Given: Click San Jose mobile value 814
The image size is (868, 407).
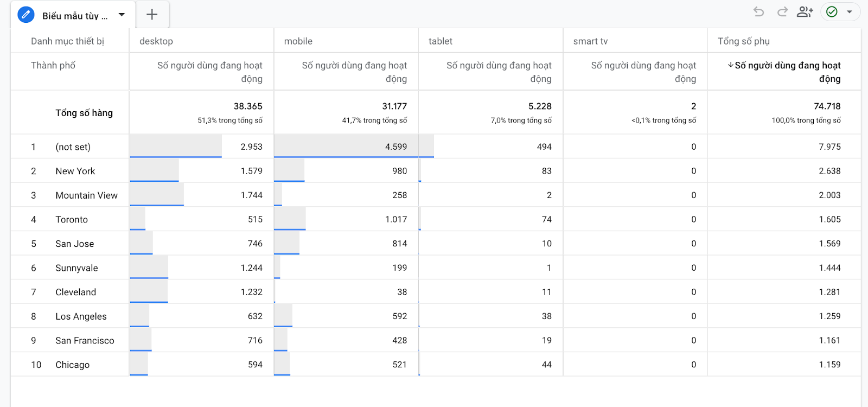Looking at the screenshot, I should tap(400, 244).
